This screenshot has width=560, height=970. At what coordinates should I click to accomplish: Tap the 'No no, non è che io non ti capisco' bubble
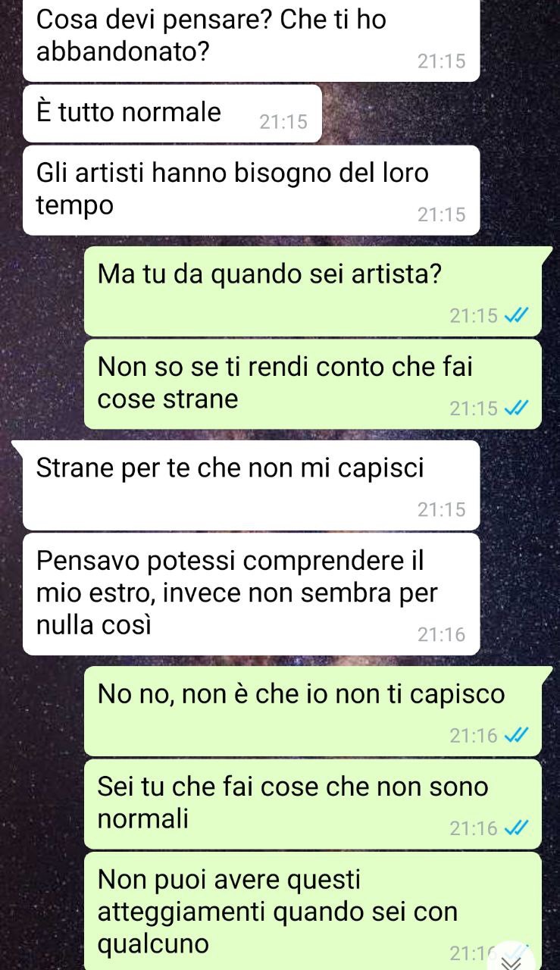point(312,712)
